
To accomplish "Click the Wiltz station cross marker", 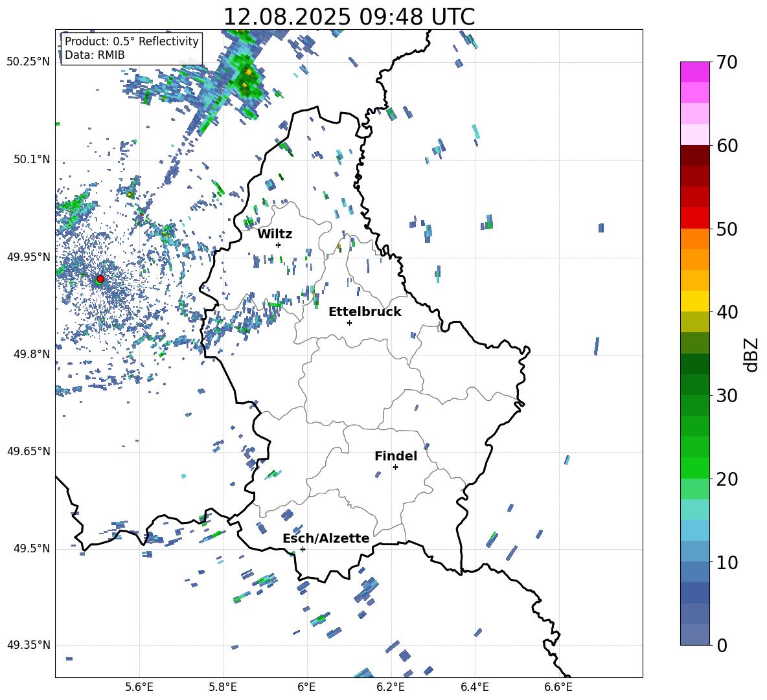I will 279,245.
